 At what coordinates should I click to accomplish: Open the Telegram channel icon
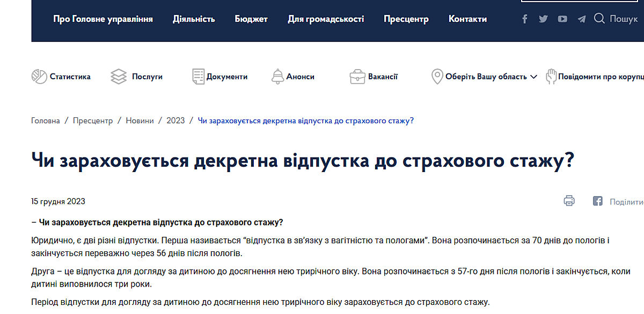(581, 19)
